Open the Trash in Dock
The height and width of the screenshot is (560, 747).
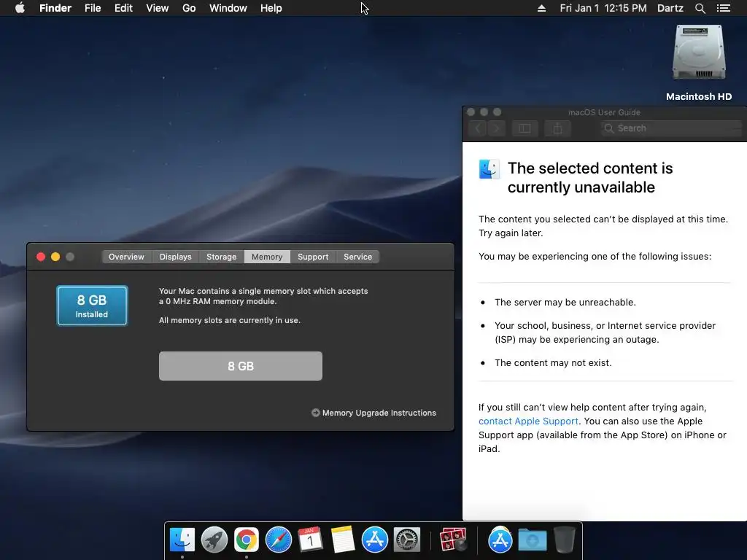pyautogui.click(x=565, y=540)
